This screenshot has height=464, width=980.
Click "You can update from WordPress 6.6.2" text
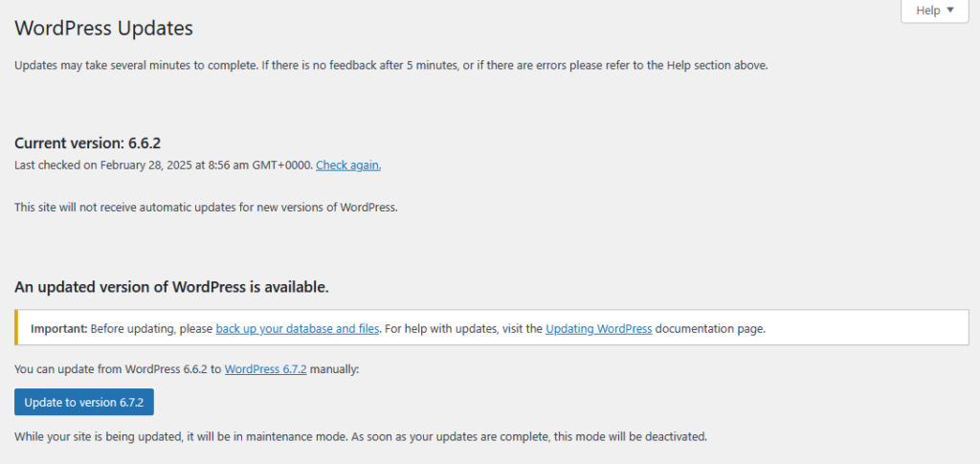[117, 368]
